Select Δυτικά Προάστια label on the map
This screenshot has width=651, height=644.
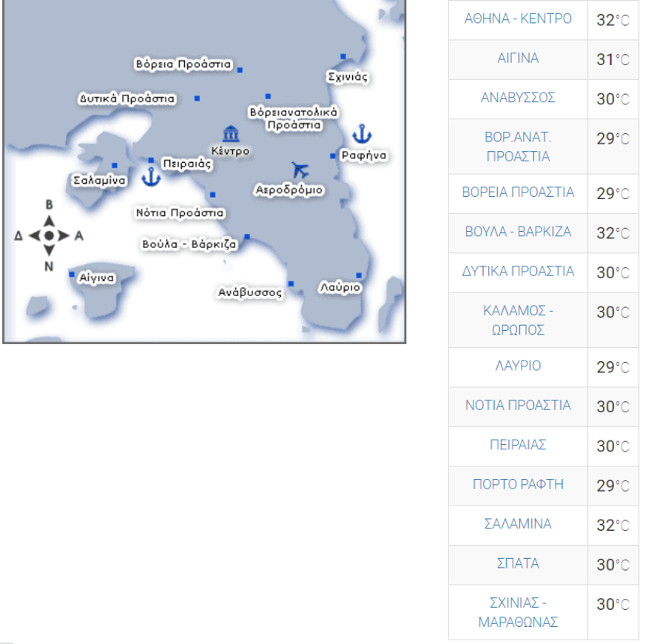point(127,98)
